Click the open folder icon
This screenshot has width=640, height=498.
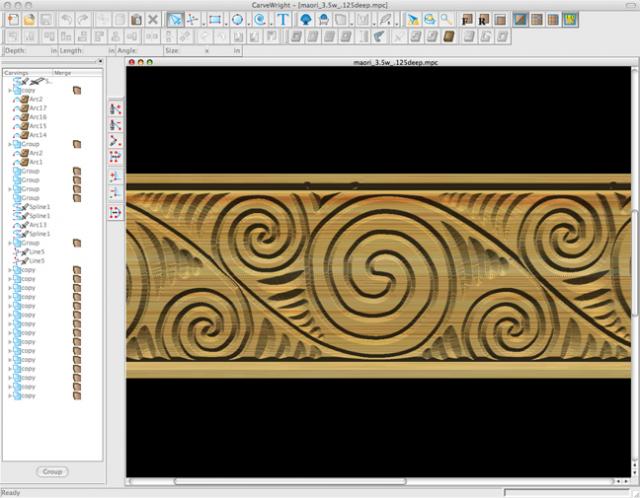click(x=30, y=19)
